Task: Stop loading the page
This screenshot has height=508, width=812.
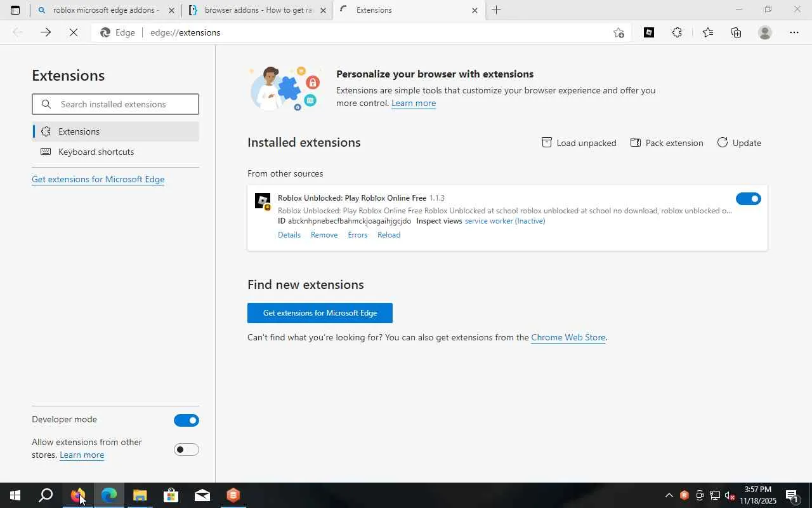Action: (74, 32)
